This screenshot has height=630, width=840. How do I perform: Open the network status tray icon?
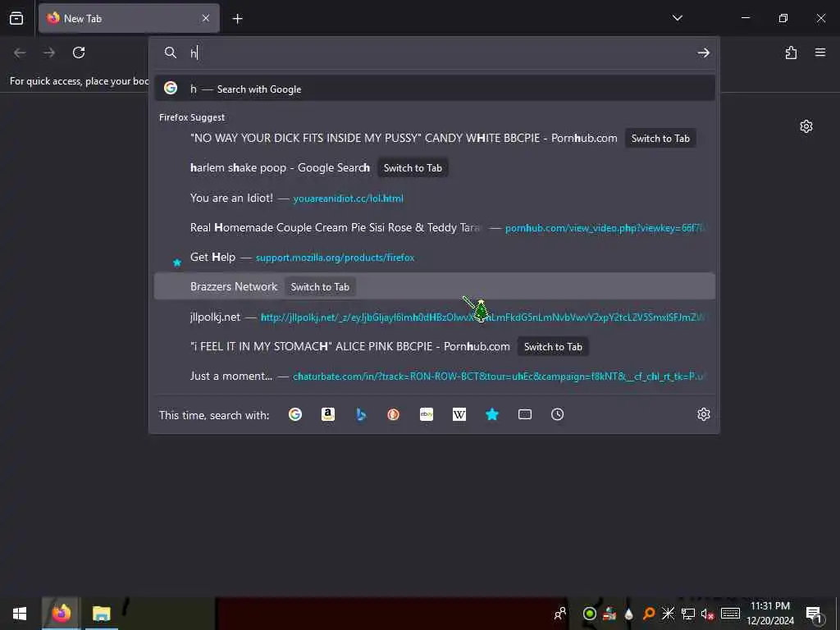688,614
